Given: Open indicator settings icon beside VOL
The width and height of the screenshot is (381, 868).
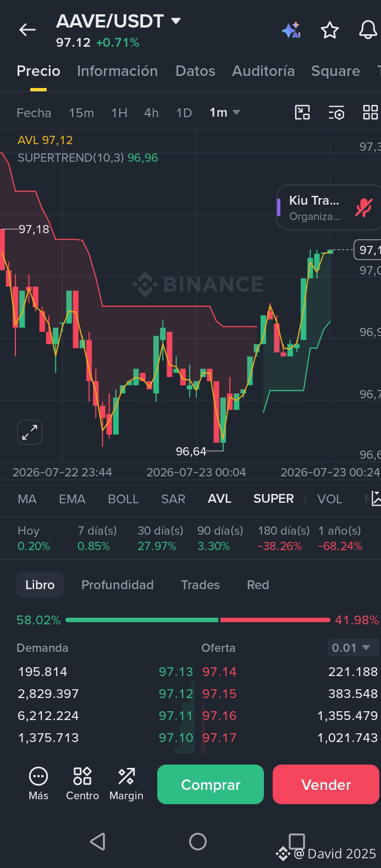Looking at the screenshot, I should 376,499.
